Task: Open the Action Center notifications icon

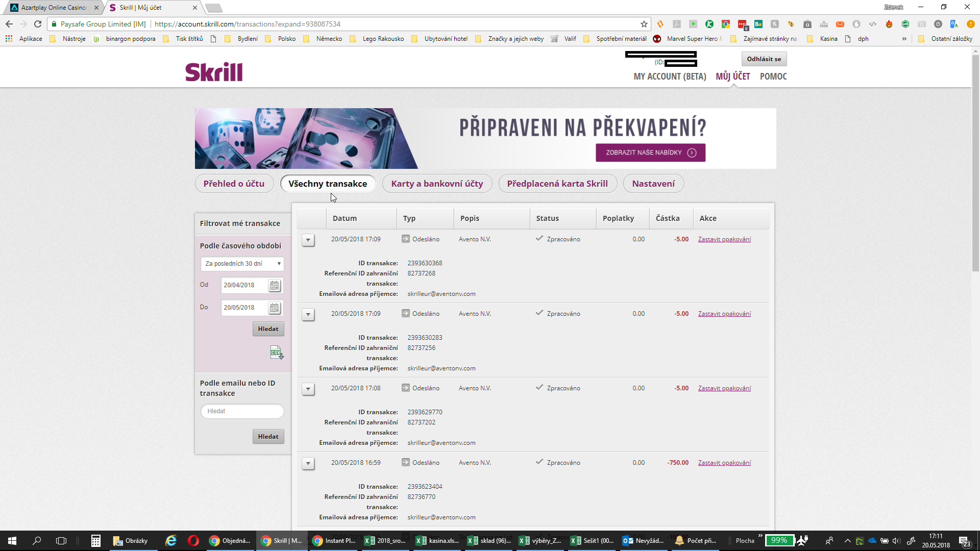Action: coord(964,541)
